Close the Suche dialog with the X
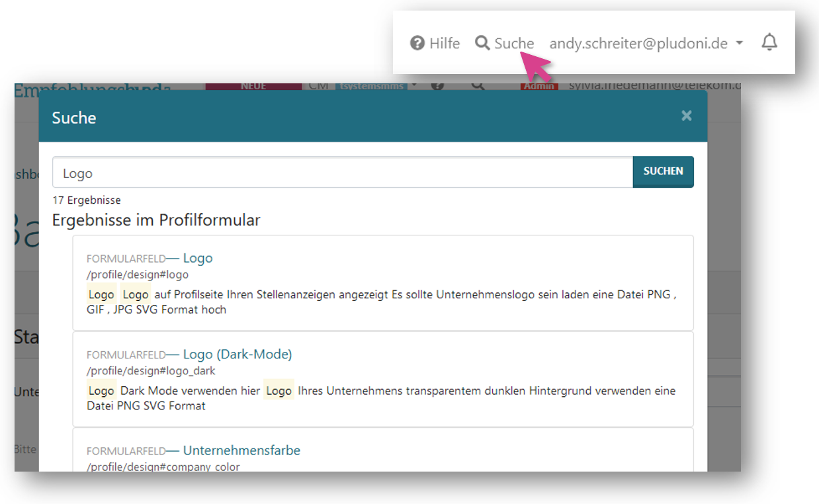The height and width of the screenshot is (504, 819). coord(686,116)
